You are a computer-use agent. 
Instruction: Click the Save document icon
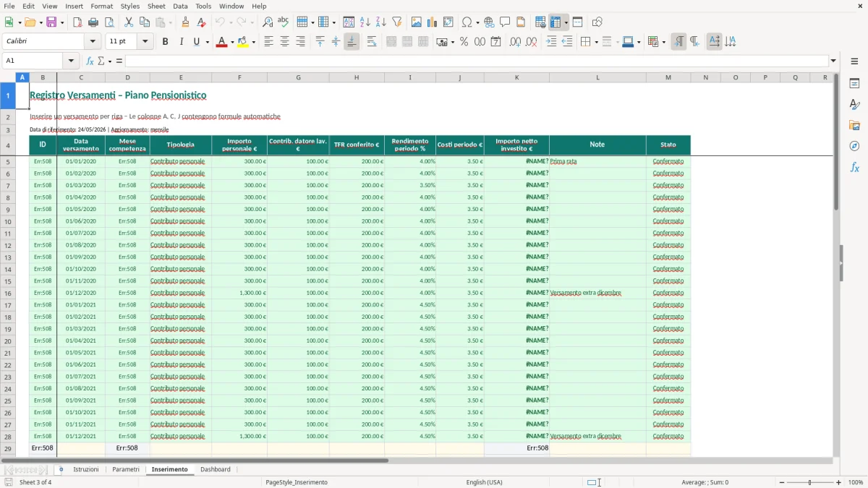pos(51,22)
